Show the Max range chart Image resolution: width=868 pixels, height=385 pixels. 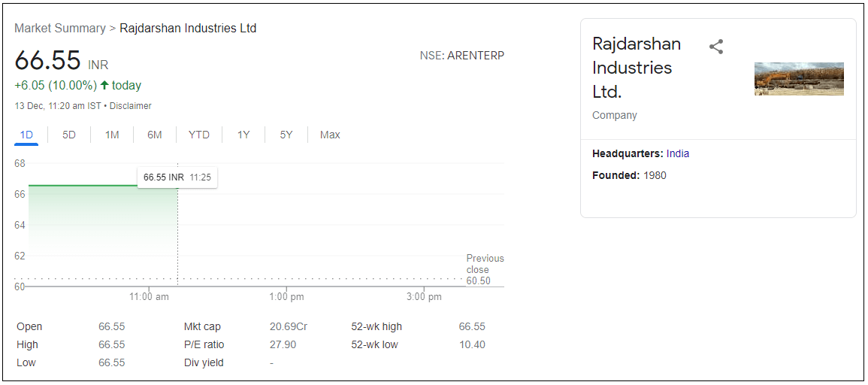330,135
